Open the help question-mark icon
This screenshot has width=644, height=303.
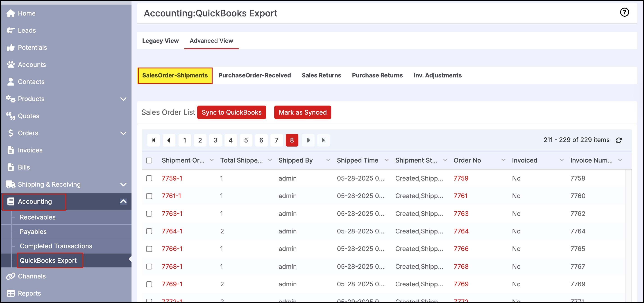point(624,12)
